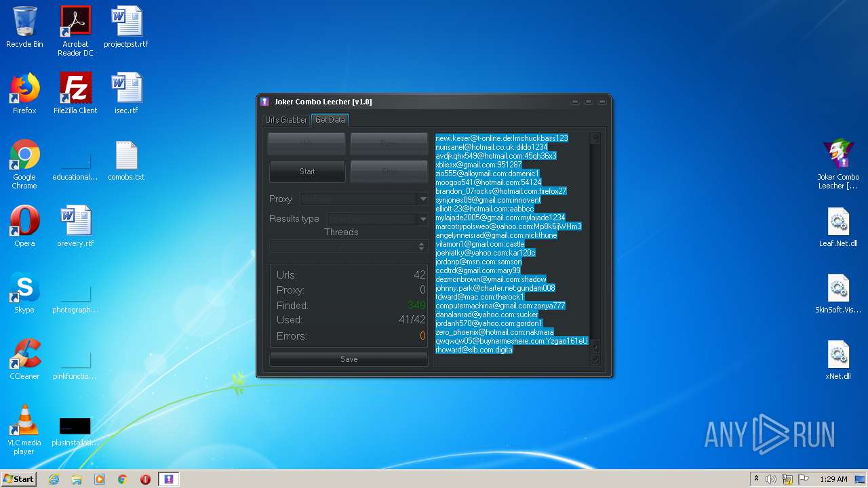The image size is (868, 488).
Task: Select the orevery.rtf document icon
Action: tap(75, 226)
